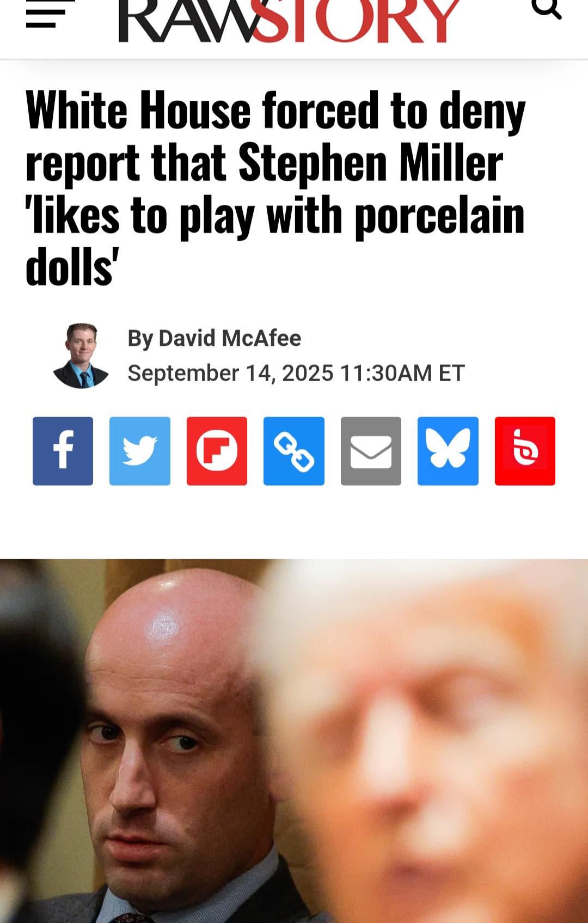This screenshot has width=588, height=923.
Task: Share article by email envelope icon
Action: click(371, 451)
